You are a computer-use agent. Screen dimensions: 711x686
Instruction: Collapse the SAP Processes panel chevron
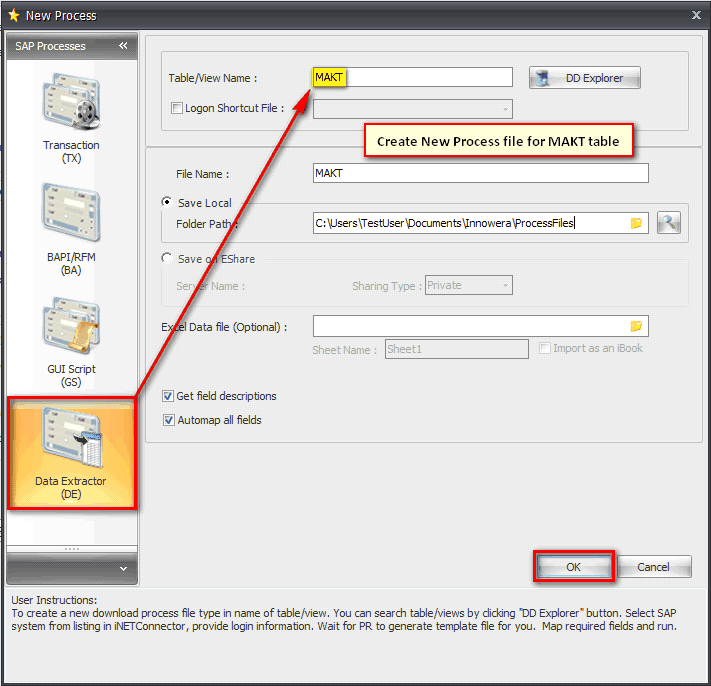tap(123, 46)
